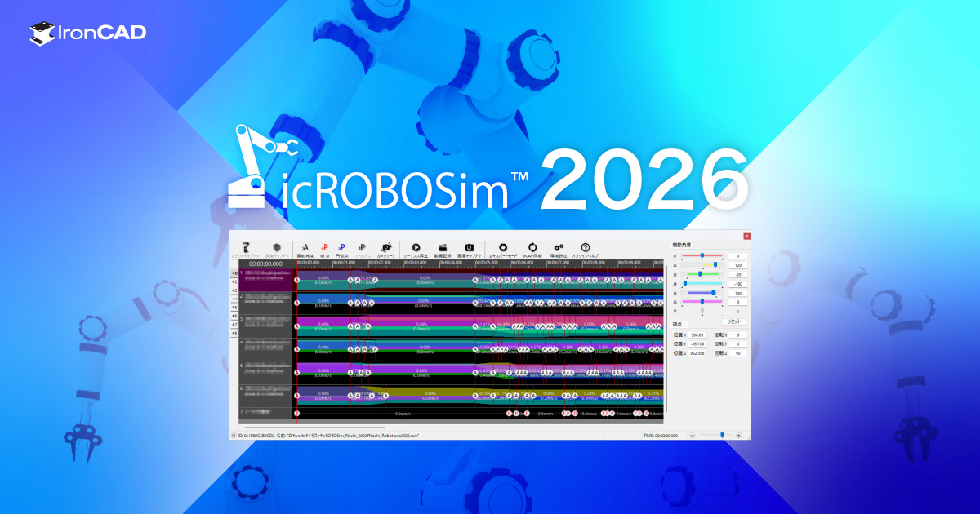The image size is (980, 514).
Task: Select the #8 row tab
Action: (234, 333)
